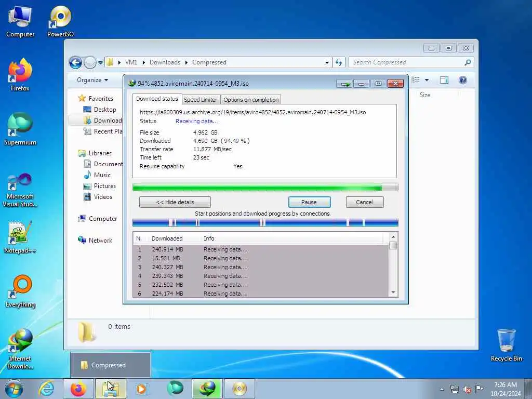532x399 pixels.
Task: Pause the ISO download
Action: click(x=309, y=202)
